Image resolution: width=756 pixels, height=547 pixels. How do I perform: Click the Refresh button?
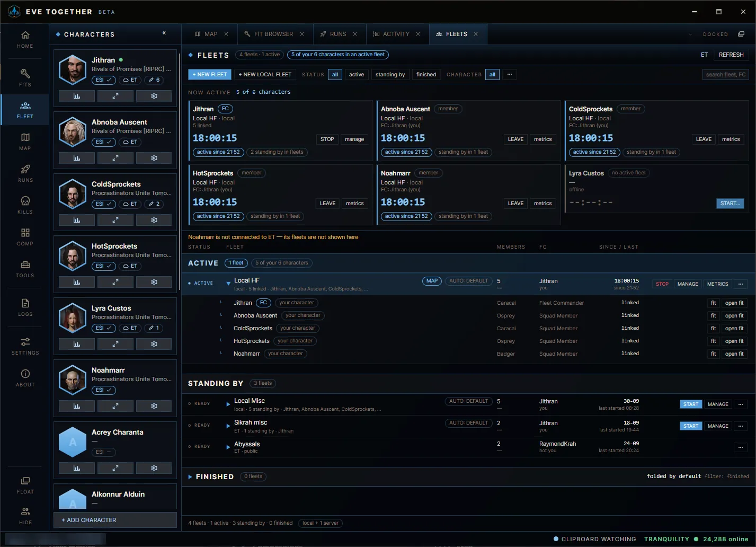tap(731, 55)
